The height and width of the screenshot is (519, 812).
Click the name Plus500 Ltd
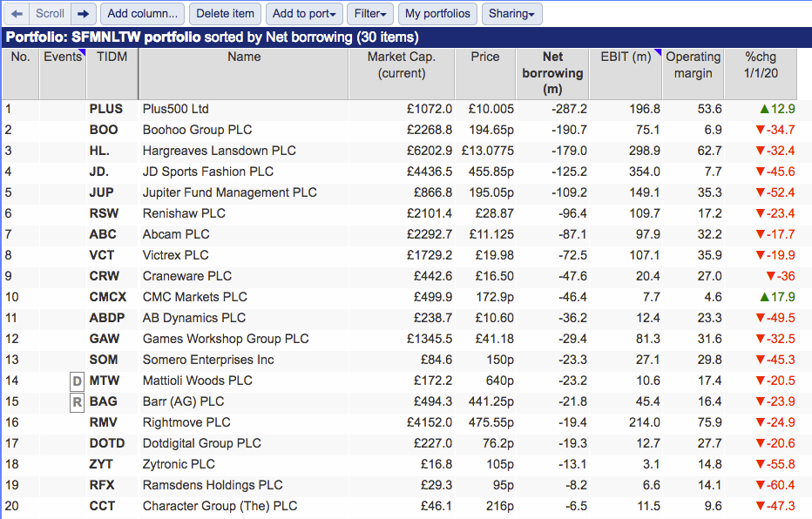[175, 109]
